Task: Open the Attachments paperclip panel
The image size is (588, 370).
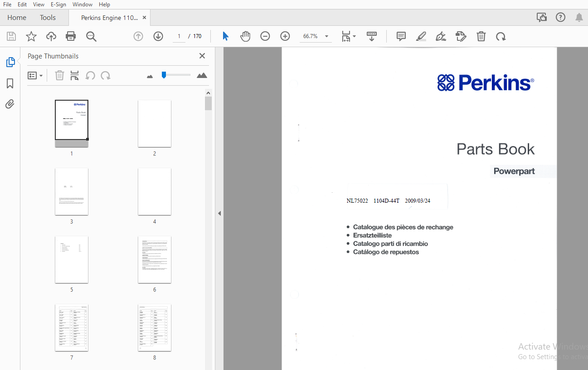Action: (x=10, y=104)
